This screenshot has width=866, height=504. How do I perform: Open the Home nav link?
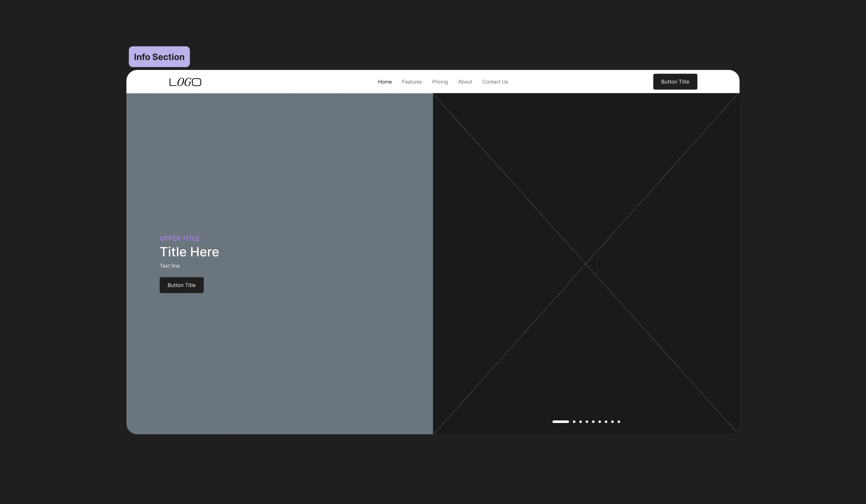[x=385, y=82]
